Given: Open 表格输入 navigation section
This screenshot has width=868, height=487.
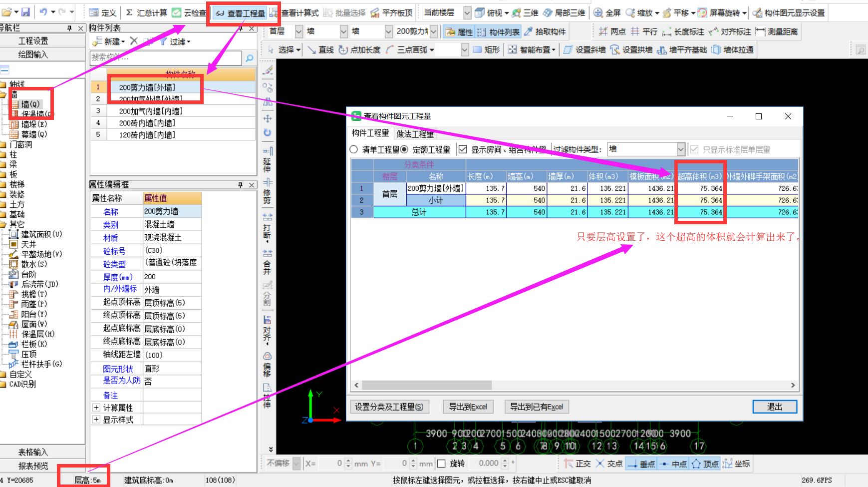Looking at the screenshot, I should (x=33, y=452).
